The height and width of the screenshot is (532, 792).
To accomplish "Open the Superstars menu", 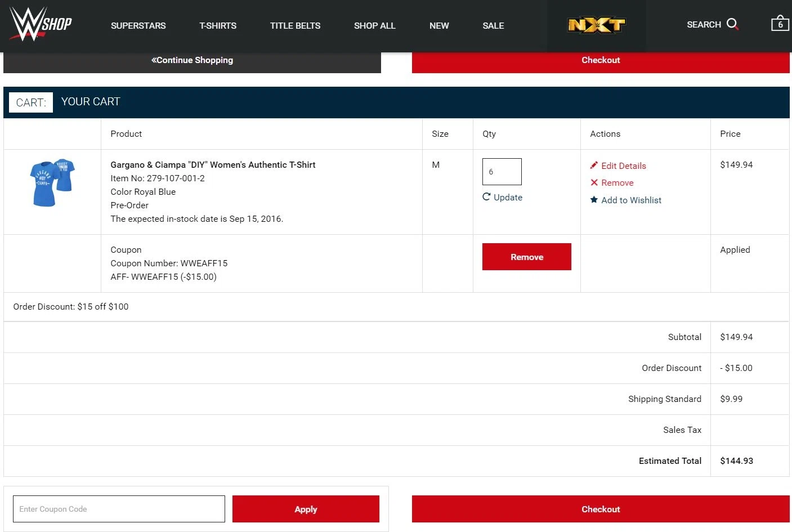I will [138, 26].
